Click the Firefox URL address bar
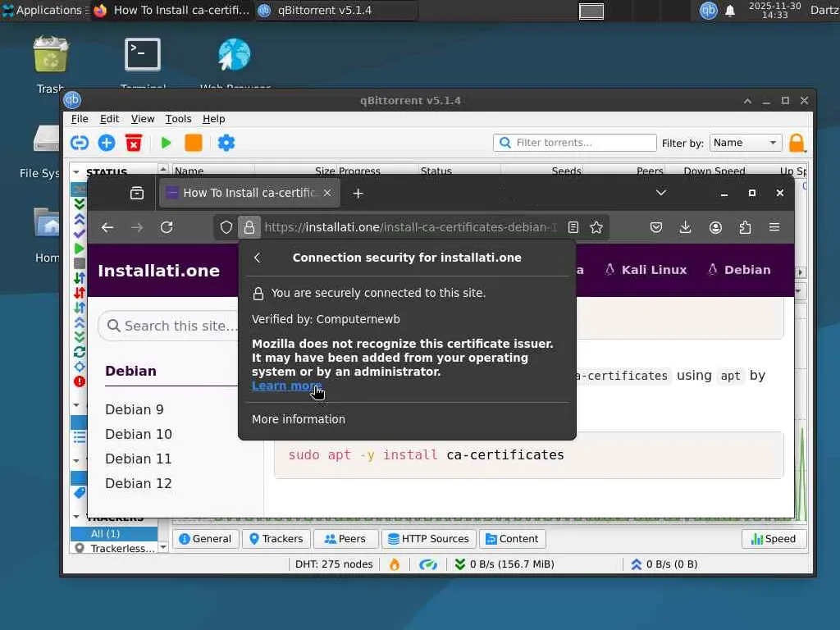 [x=410, y=228]
